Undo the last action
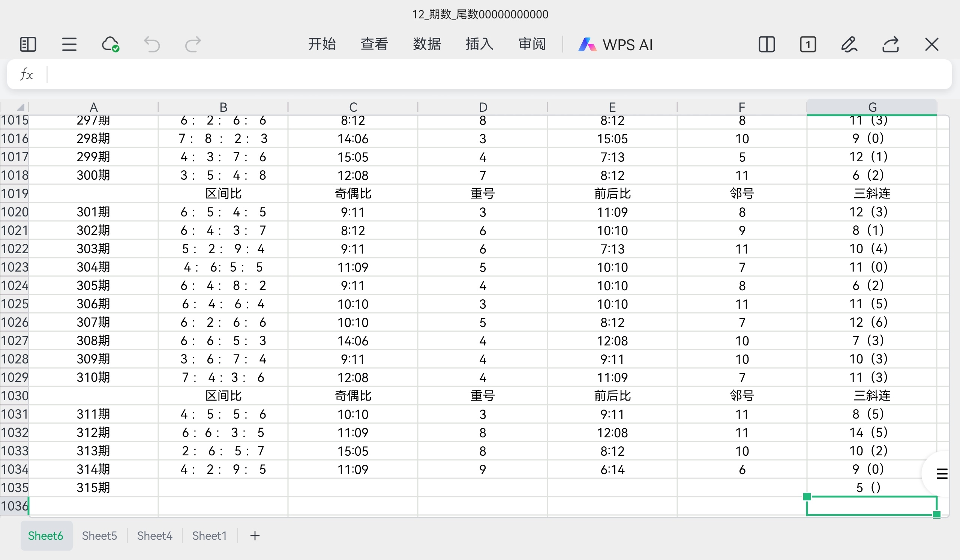960x560 pixels. [151, 45]
